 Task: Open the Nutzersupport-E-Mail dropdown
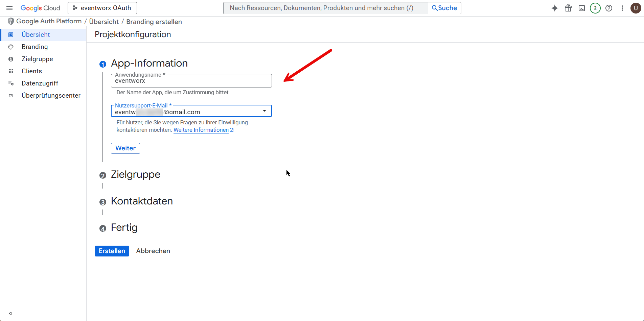tap(191, 111)
